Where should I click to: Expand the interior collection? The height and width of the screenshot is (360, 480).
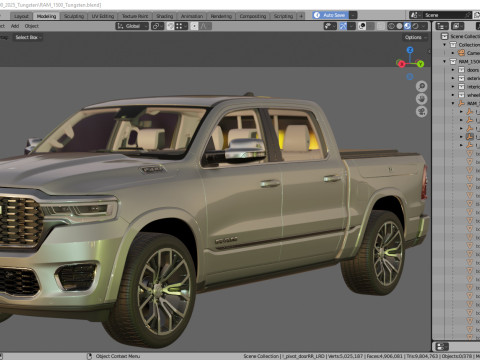pyautogui.click(x=453, y=87)
